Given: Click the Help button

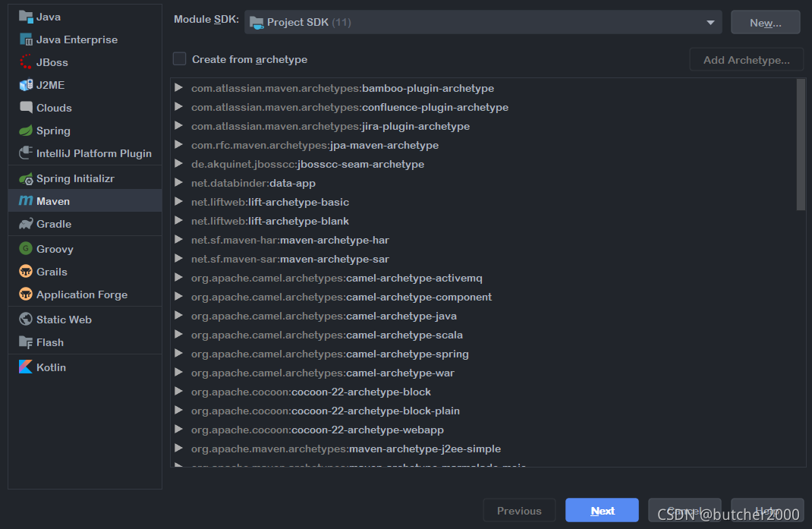Looking at the screenshot, I should pyautogui.click(x=767, y=510).
